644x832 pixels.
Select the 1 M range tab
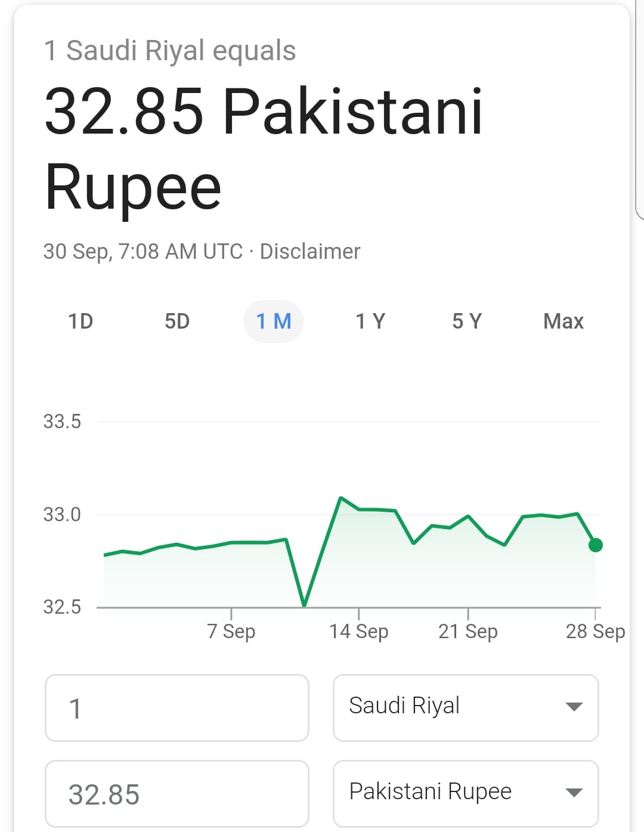(274, 321)
